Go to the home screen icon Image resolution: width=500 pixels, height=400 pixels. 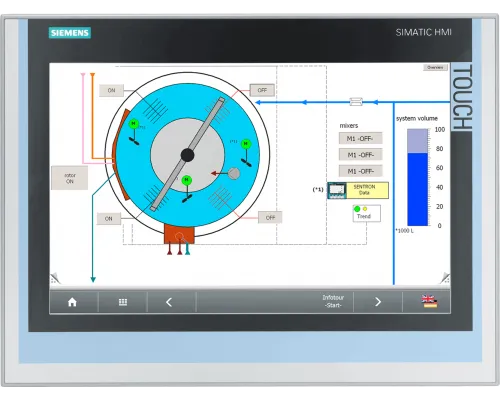tap(72, 302)
